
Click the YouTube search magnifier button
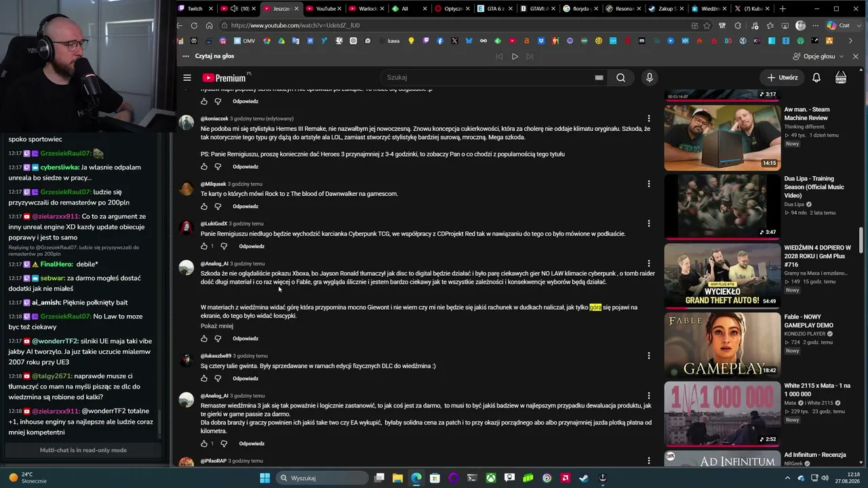click(x=620, y=77)
